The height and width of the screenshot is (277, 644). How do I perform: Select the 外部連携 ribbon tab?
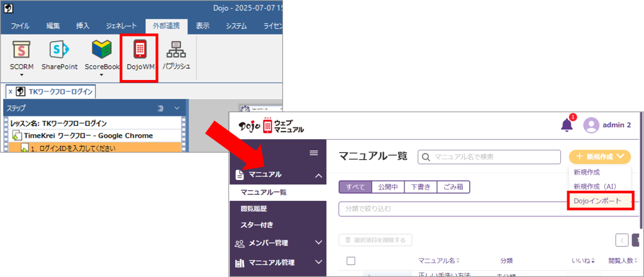[x=167, y=26]
